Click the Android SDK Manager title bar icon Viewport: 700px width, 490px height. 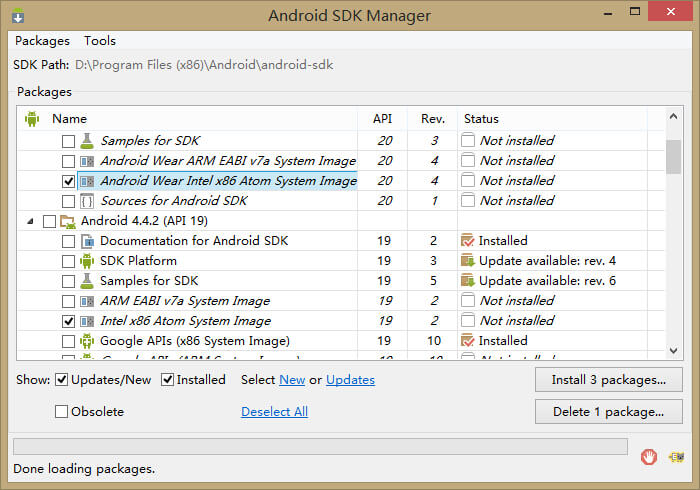[18, 16]
